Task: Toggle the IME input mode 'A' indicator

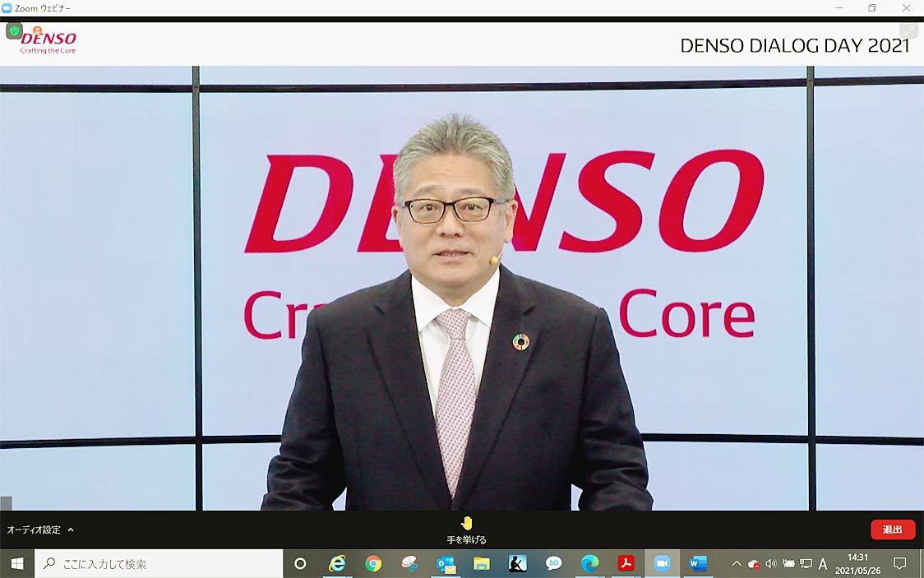Action: pyautogui.click(x=823, y=563)
